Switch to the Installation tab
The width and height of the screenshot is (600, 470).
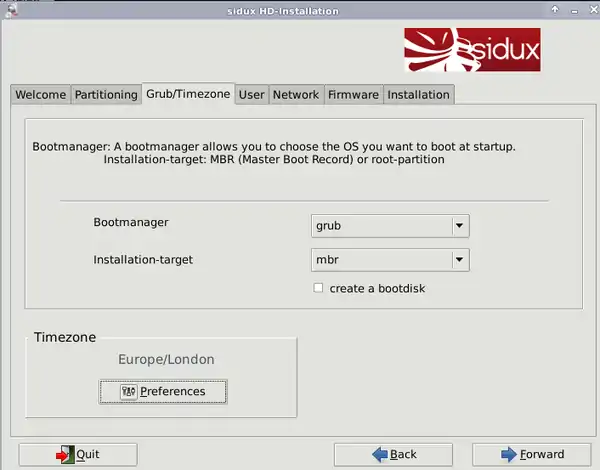[418, 95]
